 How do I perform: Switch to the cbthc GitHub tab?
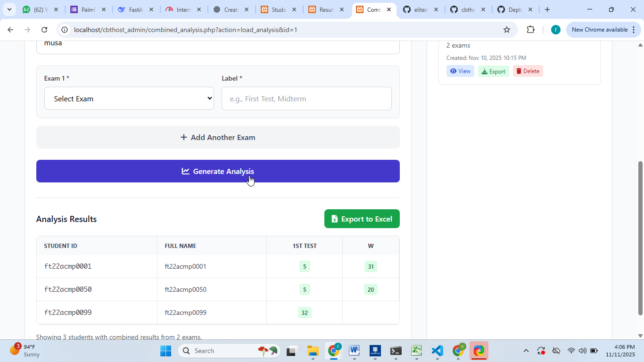point(468,9)
